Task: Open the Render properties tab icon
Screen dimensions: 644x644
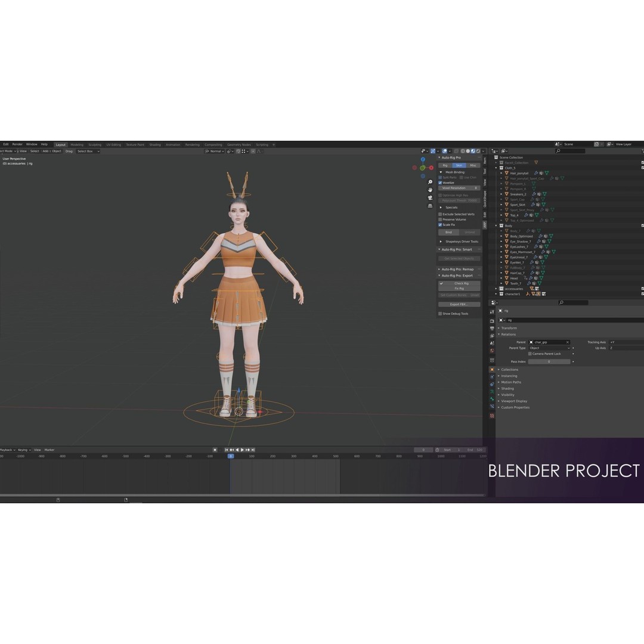Action: point(492,321)
